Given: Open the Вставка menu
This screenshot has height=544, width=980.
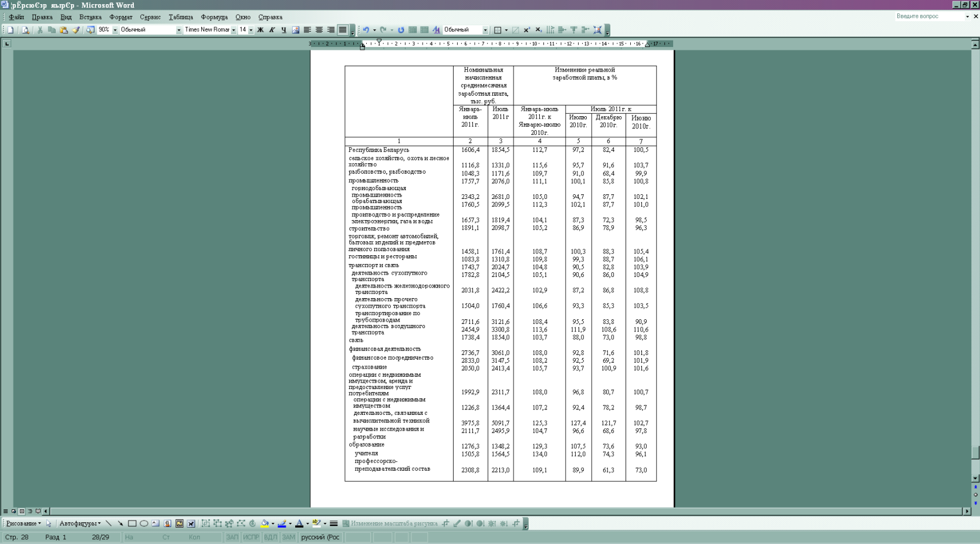Looking at the screenshot, I should (90, 17).
